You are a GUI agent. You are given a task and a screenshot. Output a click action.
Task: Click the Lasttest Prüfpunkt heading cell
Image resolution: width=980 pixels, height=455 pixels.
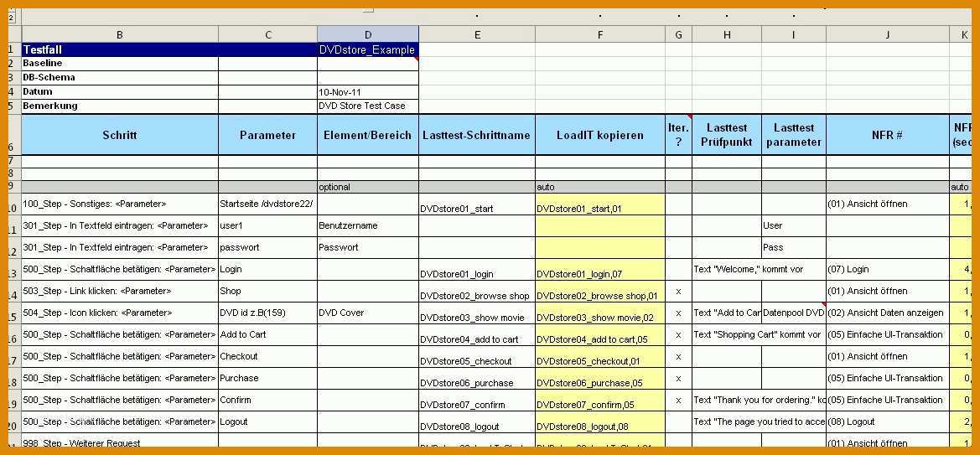click(x=727, y=135)
